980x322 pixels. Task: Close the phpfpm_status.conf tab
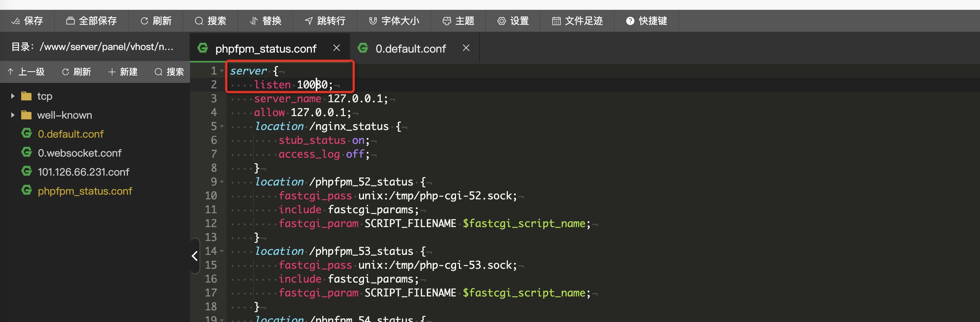pyautogui.click(x=336, y=48)
